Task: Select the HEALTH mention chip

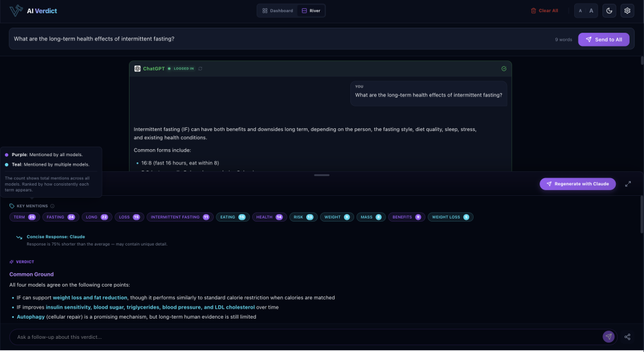Action: 269,217
